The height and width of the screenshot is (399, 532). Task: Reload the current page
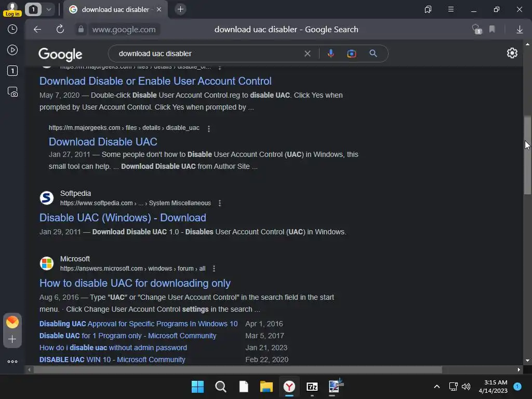[x=60, y=30]
